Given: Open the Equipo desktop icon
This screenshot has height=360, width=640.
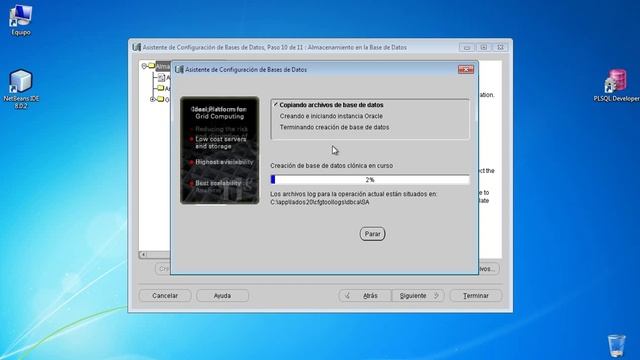Looking at the screenshot, I should (20, 20).
